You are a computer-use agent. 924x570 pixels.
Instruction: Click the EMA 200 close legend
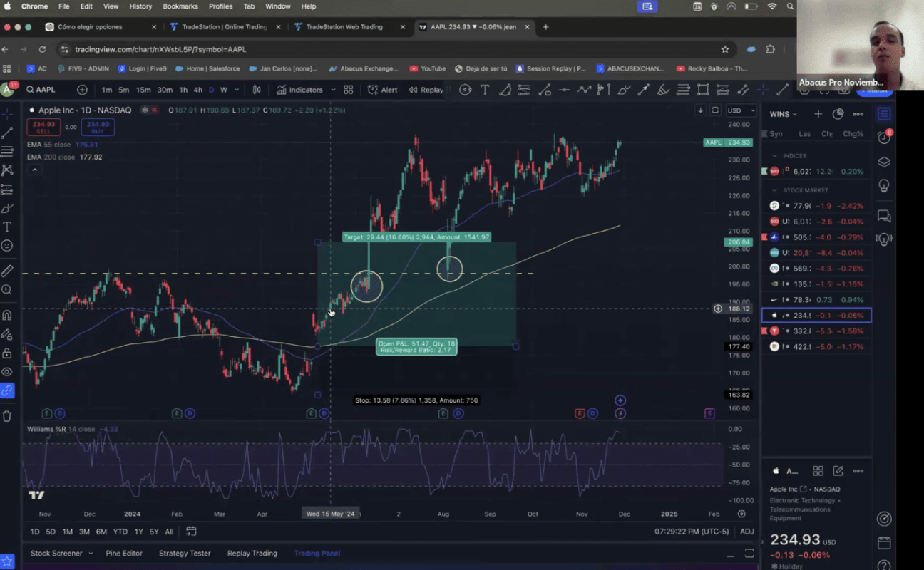64,157
